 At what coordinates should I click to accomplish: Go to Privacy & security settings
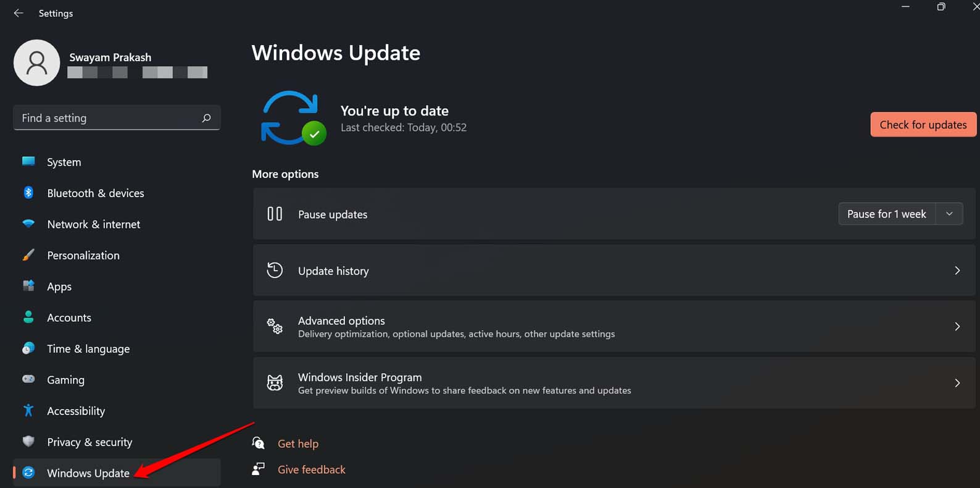pos(89,442)
